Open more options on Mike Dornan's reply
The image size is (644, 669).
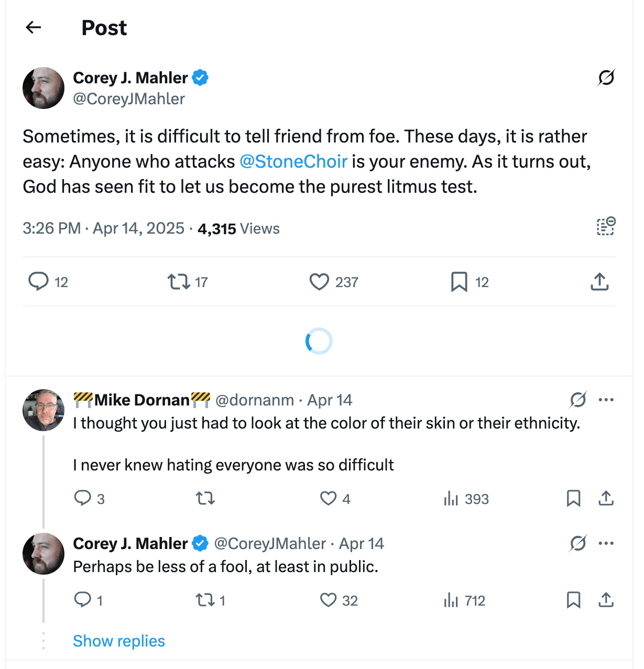[606, 400]
